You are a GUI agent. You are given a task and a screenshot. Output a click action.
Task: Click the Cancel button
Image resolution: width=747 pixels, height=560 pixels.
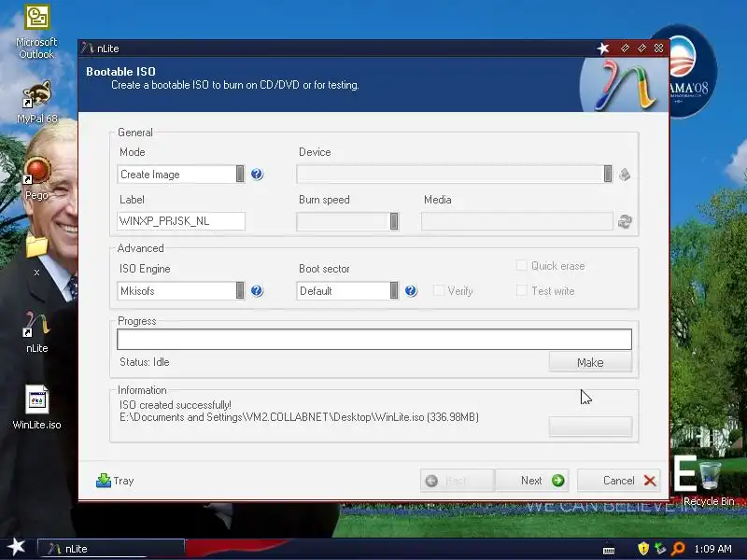pos(619,481)
